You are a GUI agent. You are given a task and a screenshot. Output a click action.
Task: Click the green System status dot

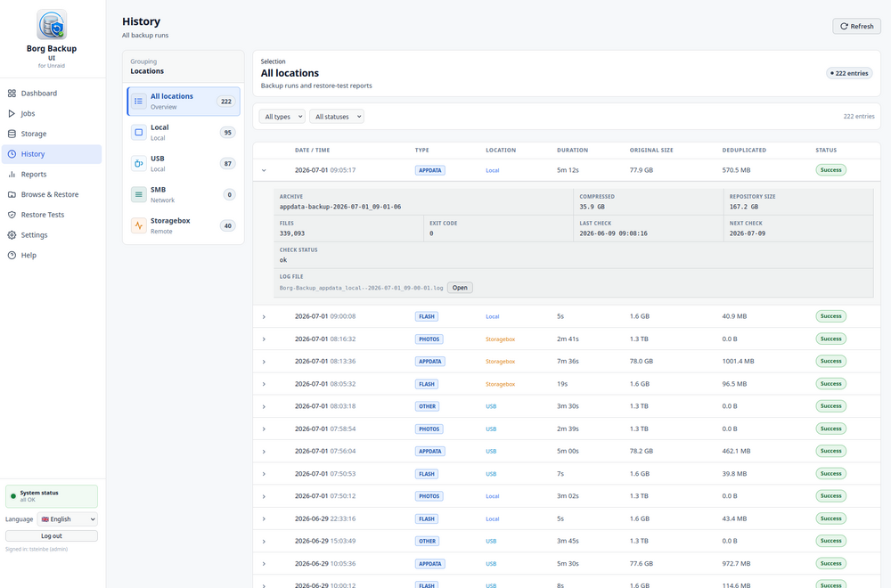[x=13, y=496]
